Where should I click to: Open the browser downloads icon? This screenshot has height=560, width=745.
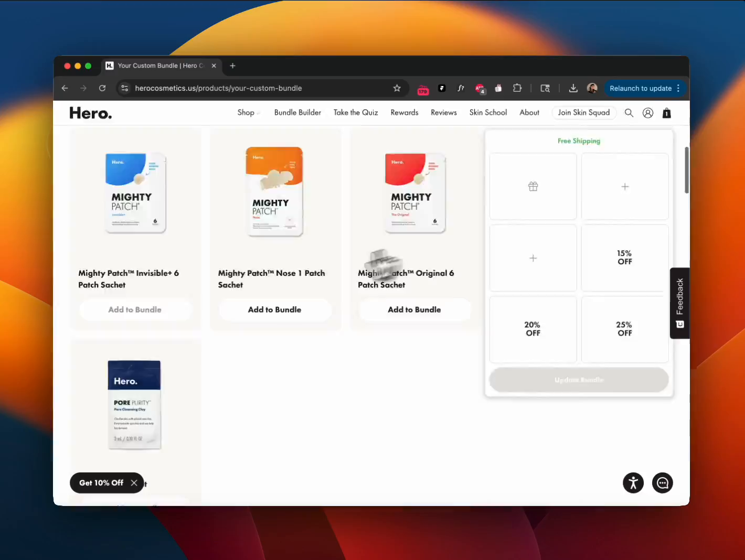(x=573, y=88)
